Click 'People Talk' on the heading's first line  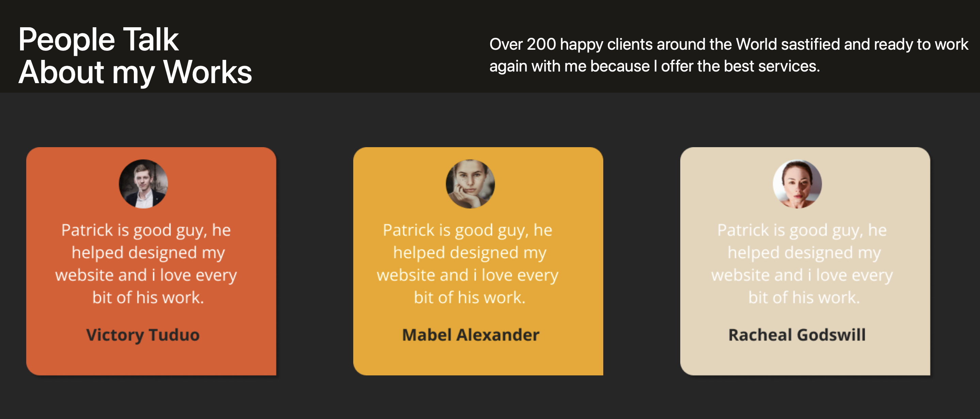click(98, 39)
